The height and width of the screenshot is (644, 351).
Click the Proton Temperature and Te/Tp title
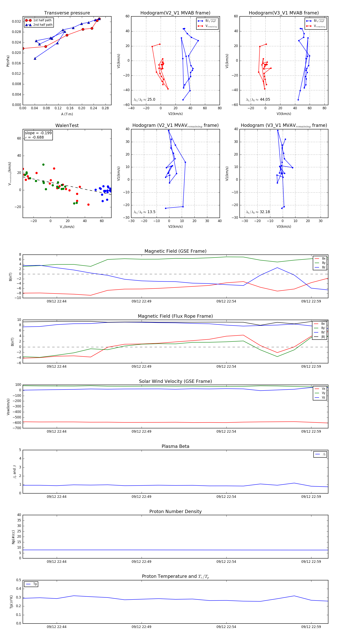coord(175,576)
